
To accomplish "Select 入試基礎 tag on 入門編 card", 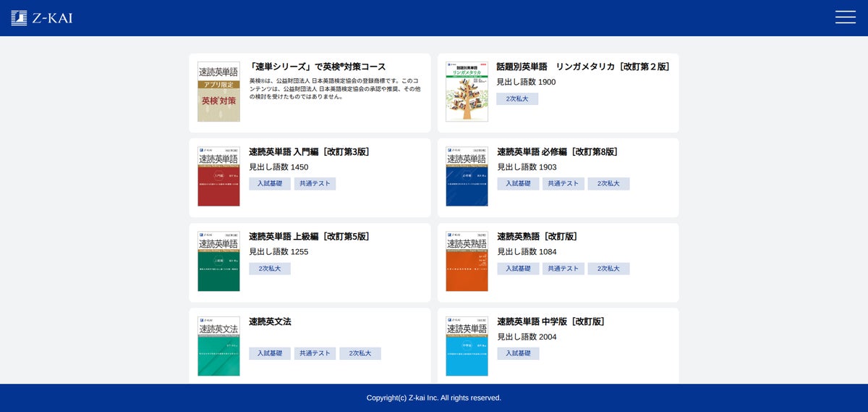I will 270,184.
